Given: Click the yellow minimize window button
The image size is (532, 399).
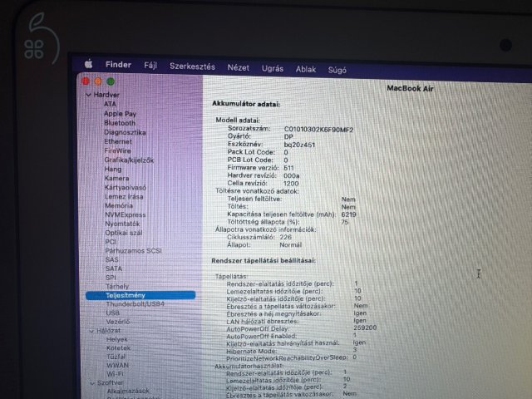Looking at the screenshot, I should pyautogui.click(x=98, y=81).
